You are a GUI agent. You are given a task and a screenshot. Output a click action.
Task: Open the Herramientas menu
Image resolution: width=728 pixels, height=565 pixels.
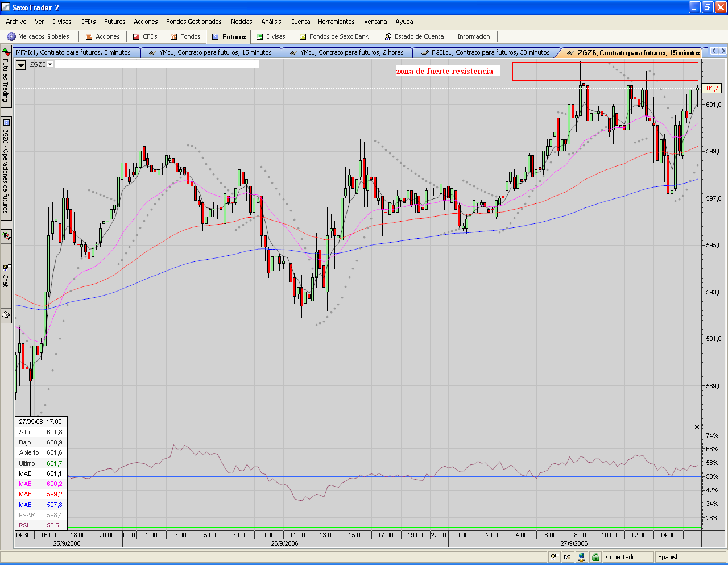pos(336,22)
